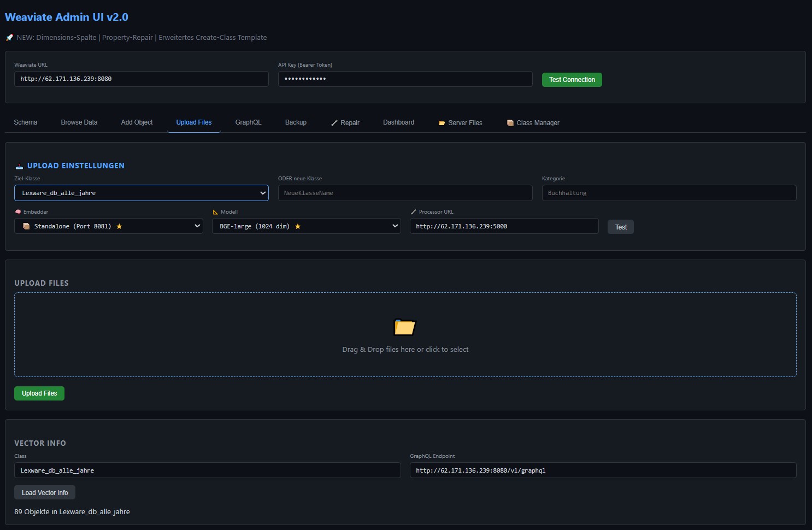Open the Embedder Standalone dropdown
The image size is (812, 530).
tap(109, 226)
